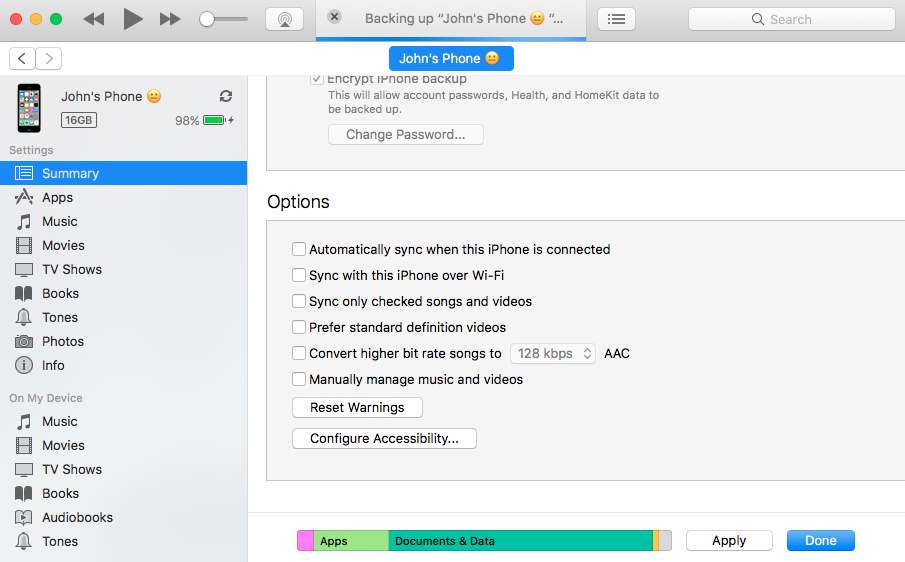
Task: Click the volume slider
Action: (x=223, y=19)
